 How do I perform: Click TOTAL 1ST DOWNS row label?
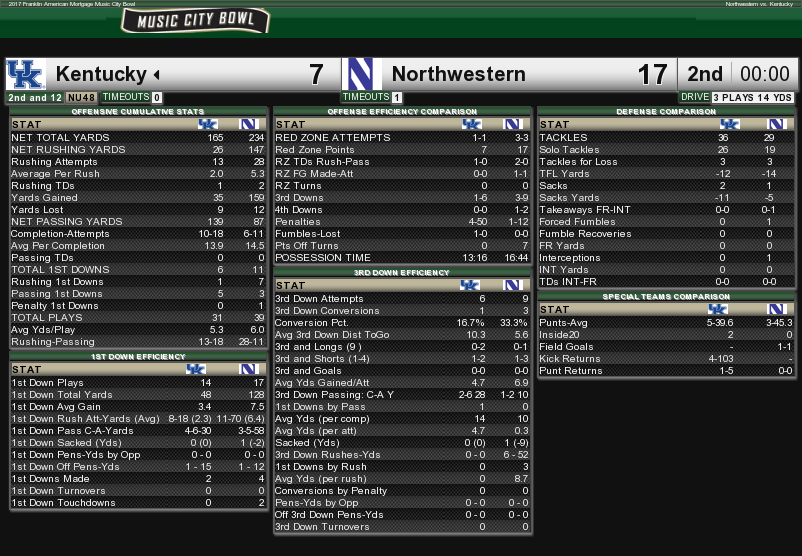[x=60, y=270]
